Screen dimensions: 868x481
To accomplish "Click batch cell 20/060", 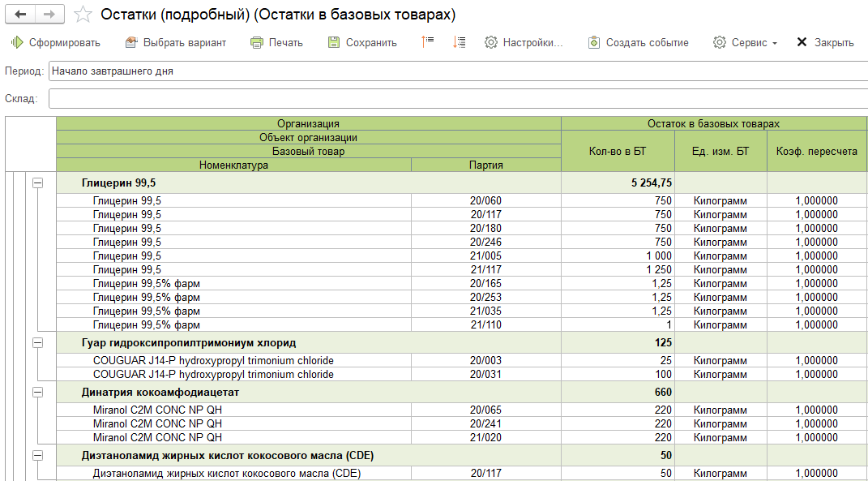I will pyautogui.click(x=486, y=200).
